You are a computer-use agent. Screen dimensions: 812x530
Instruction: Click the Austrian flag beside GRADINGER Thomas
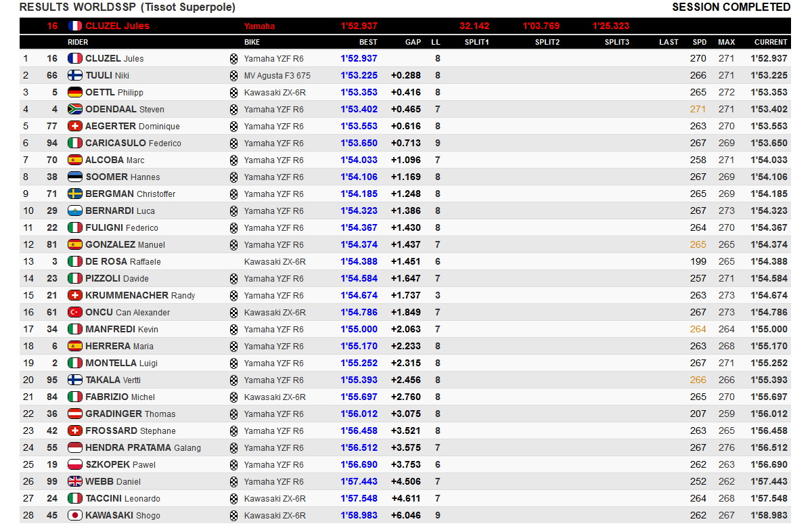(75, 414)
